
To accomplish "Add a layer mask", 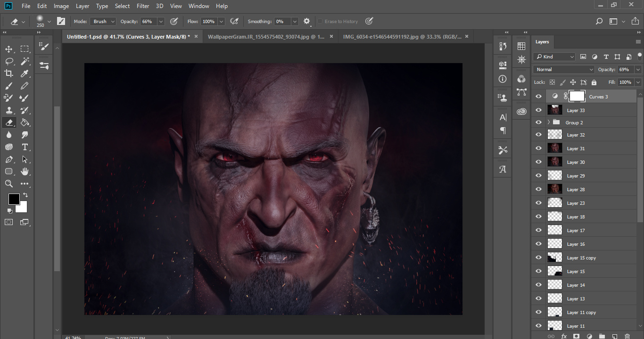I will (576, 336).
